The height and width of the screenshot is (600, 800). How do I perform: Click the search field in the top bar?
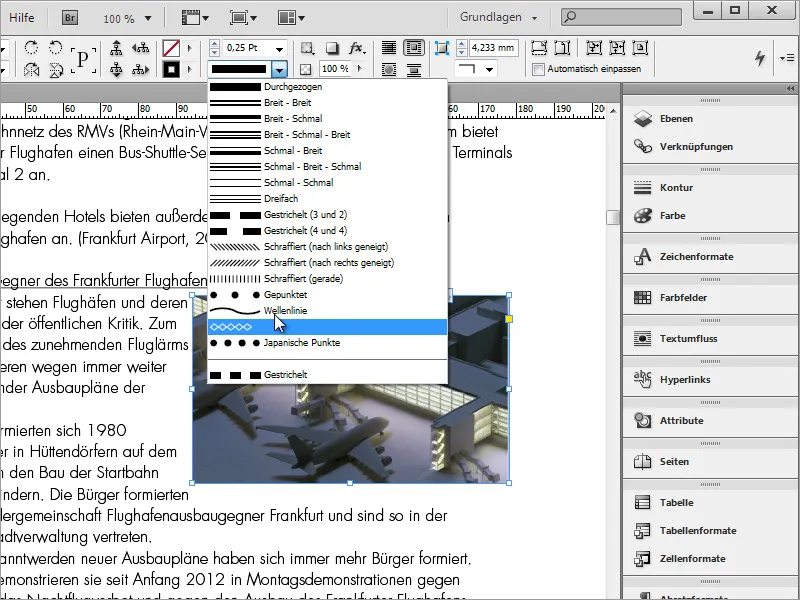621,17
